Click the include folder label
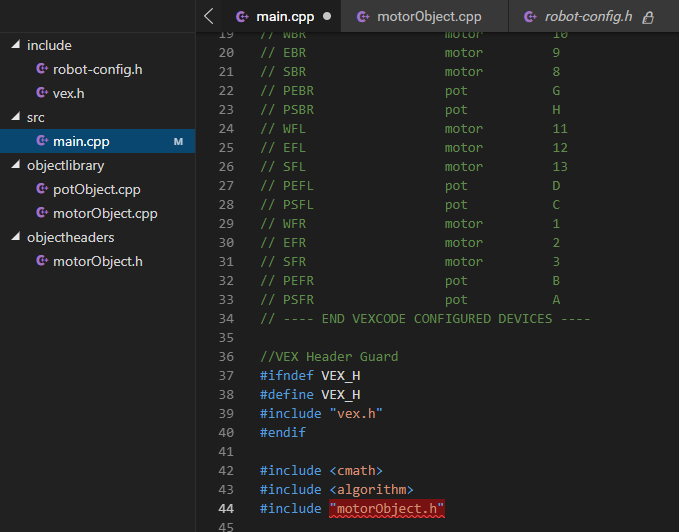This screenshot has height=532, width=679. (49, 45)
